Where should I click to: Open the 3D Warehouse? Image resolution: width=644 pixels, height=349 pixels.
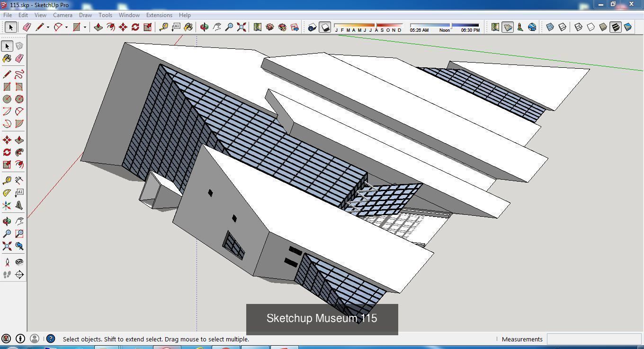click(x=270, y=27)
